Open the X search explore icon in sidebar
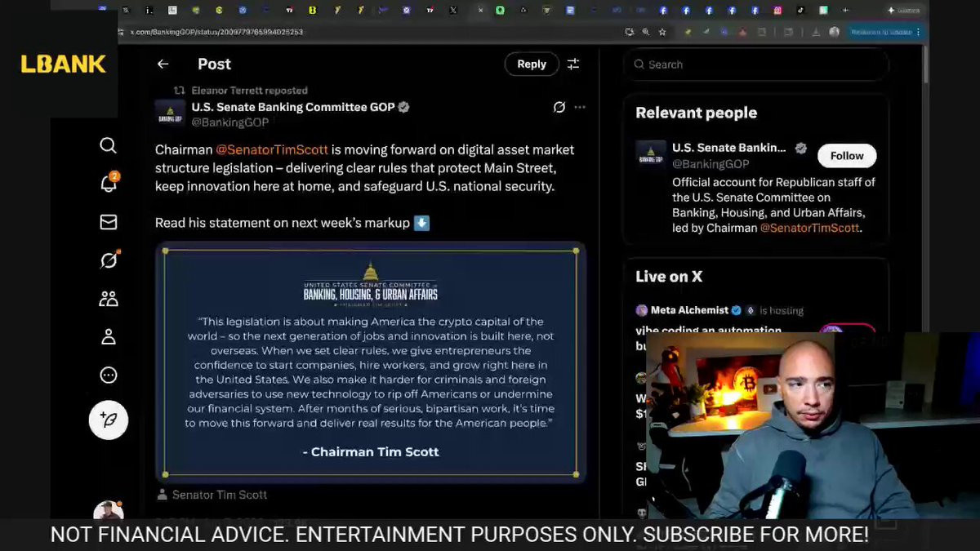This screenshot has width=980, height=551. [108, 145]
